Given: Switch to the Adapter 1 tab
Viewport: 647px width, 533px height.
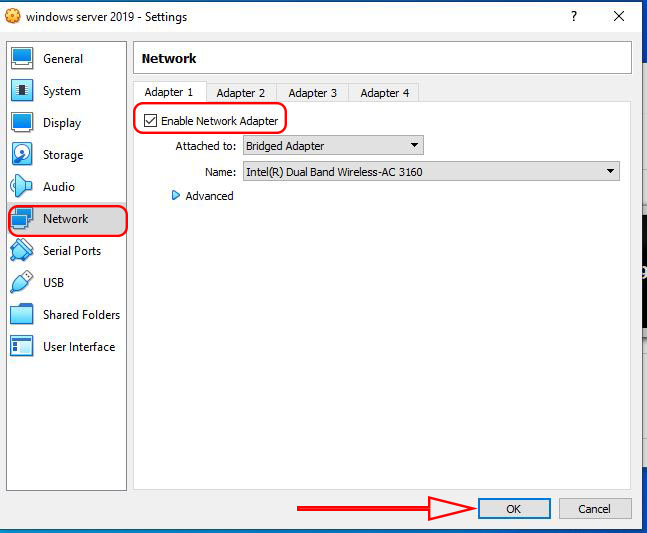Looking at the screenshot, I should click(x=169, y=92).
